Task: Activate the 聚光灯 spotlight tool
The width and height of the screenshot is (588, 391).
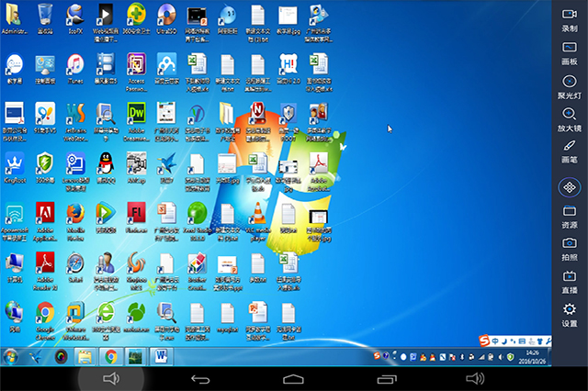Action: [570, 87]
